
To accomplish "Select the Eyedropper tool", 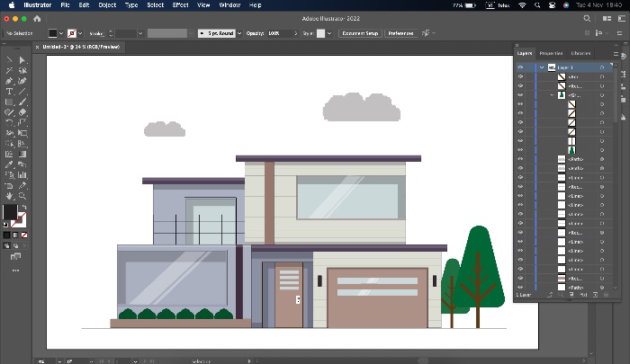I will point(9,164).
